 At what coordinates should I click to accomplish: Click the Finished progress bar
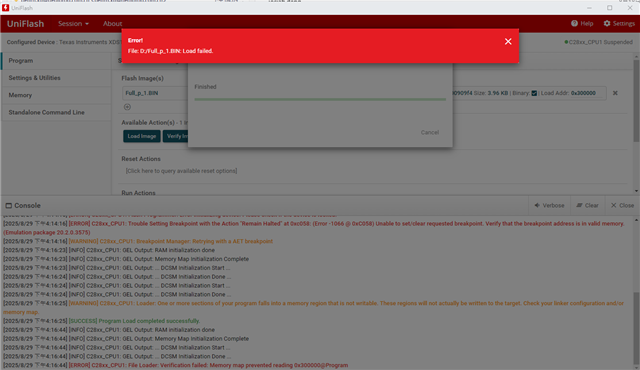[320, 99]
